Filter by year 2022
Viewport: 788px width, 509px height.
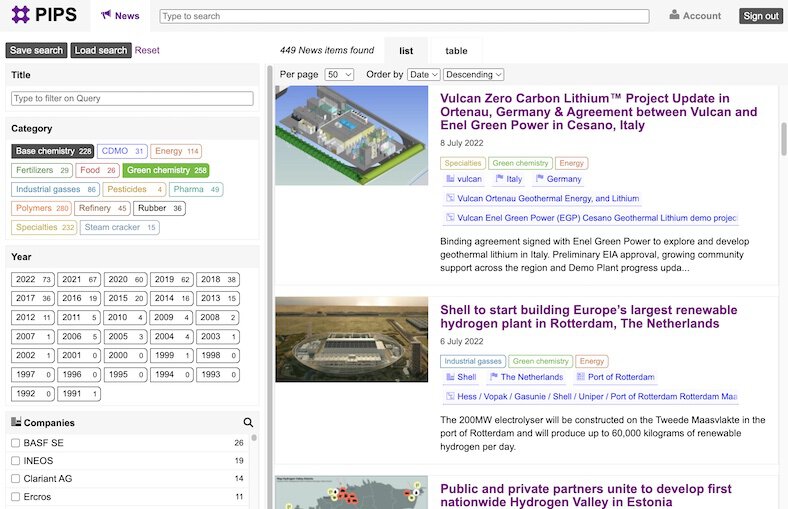coord(33,279)
